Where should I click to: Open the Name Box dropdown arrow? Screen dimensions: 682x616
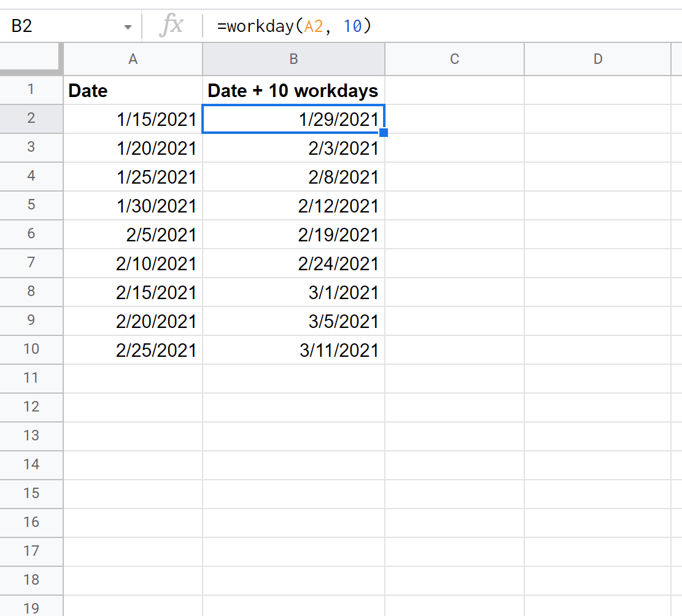pos(128,28)
